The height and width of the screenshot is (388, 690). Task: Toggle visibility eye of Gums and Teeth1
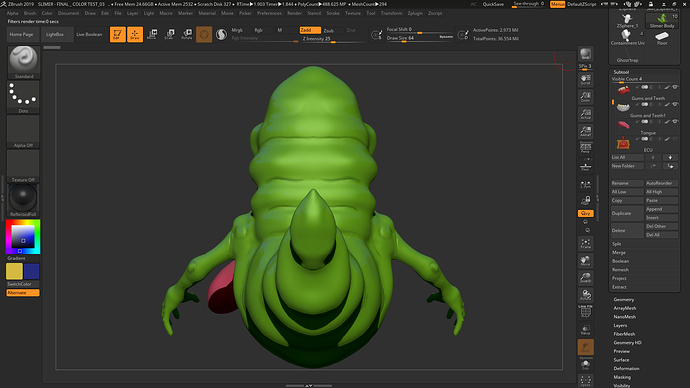point(675,104)
